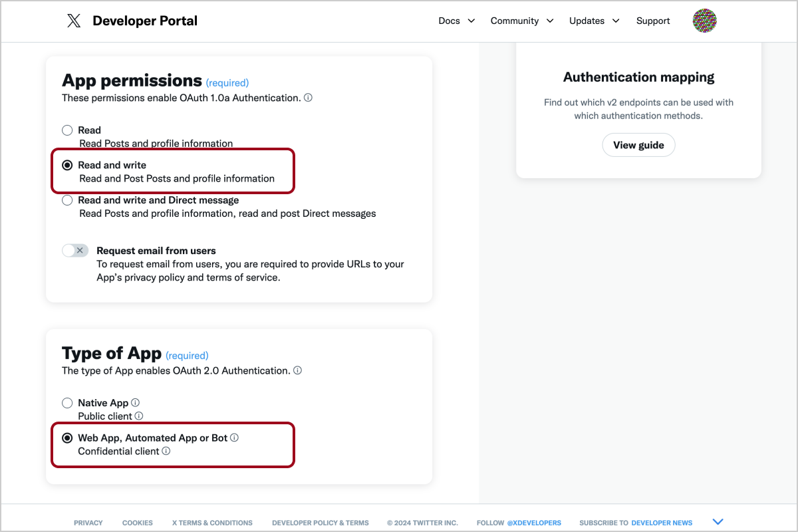Click info icon beside OAuth 1.0a Authentication
The width and height of the screenshot is (798, 532).
coord(308,98)
